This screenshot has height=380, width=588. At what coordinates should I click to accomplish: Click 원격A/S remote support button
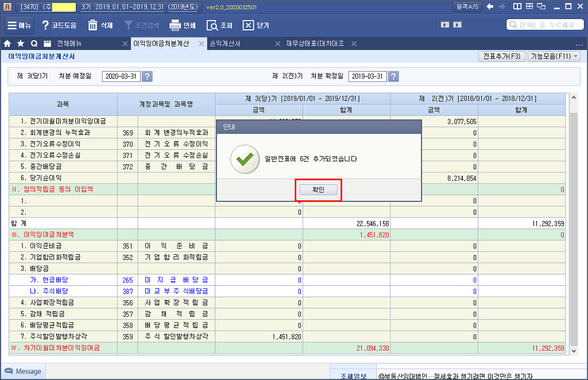click(467, 7)
